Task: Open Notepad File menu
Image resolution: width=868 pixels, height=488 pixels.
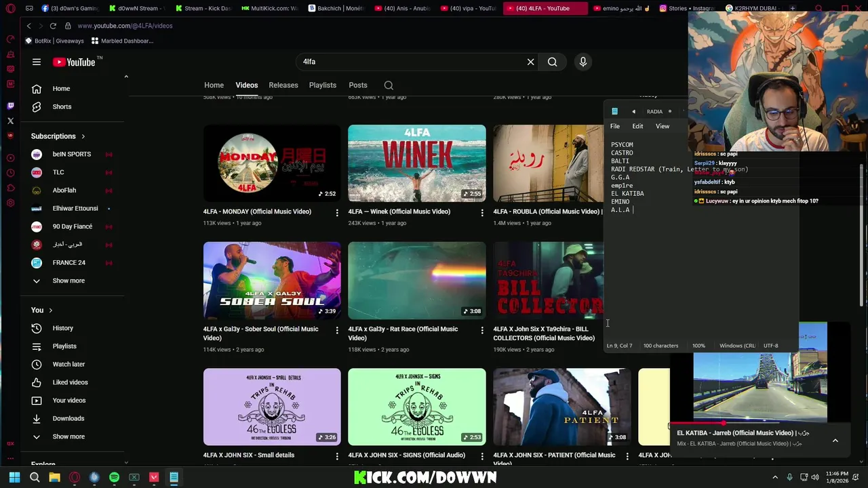Action: (615, 126)
